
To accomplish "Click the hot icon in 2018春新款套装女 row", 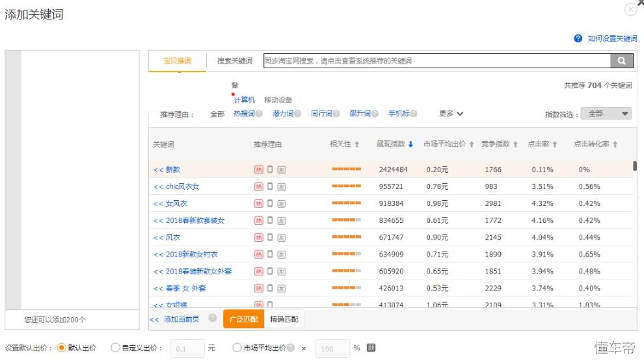I will point(259,220).
